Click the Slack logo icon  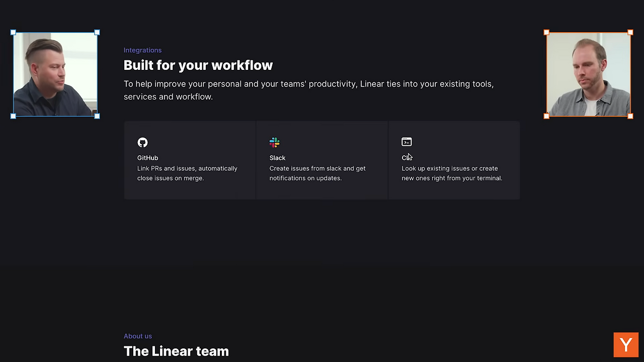tap(274, 142)
